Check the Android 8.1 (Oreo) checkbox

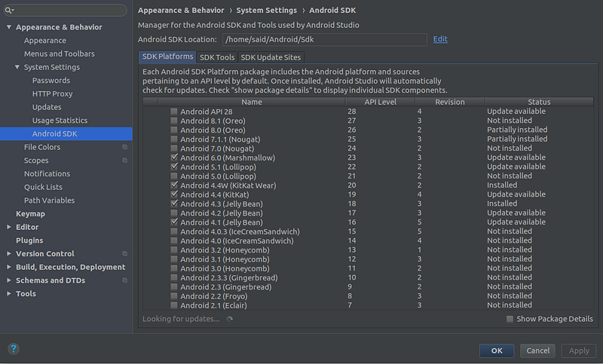(174, 121)
